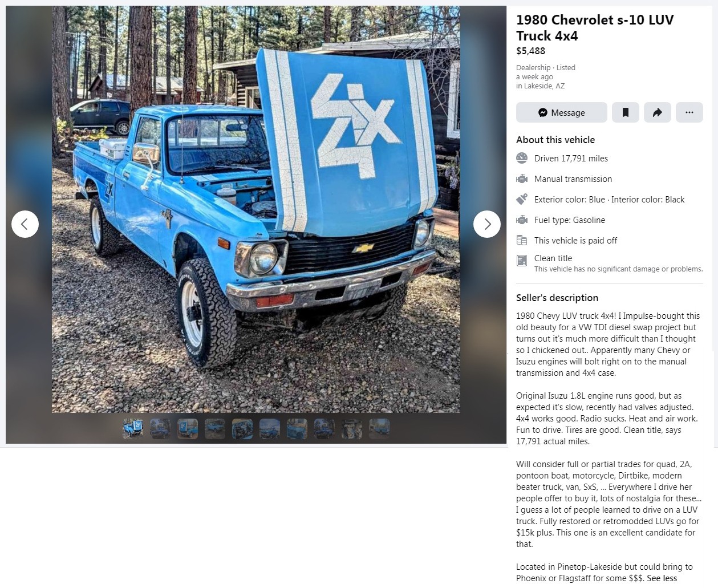Open the third thumbnail image
The width and height of the screenshot is (718, 588).
coord(188,428)
